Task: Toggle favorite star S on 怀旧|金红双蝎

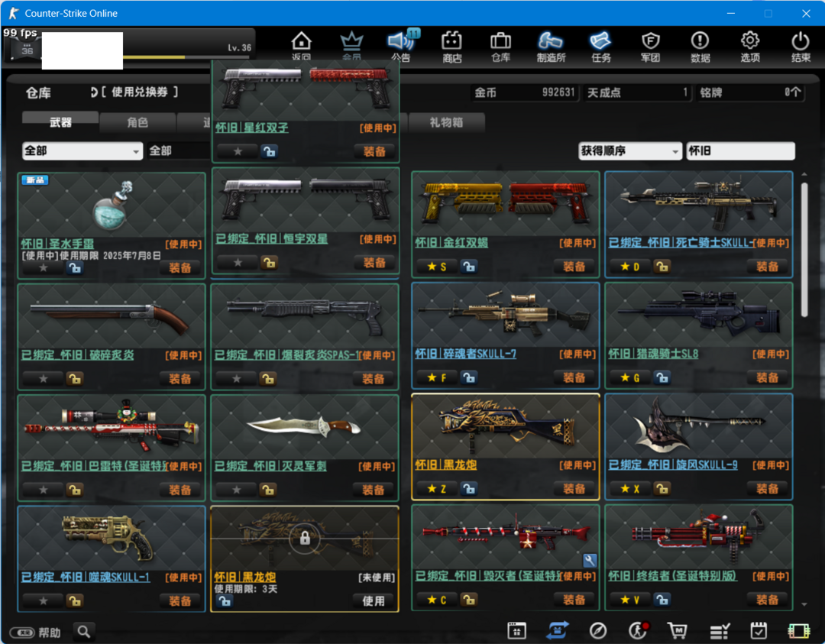Action: pos(437,266)
